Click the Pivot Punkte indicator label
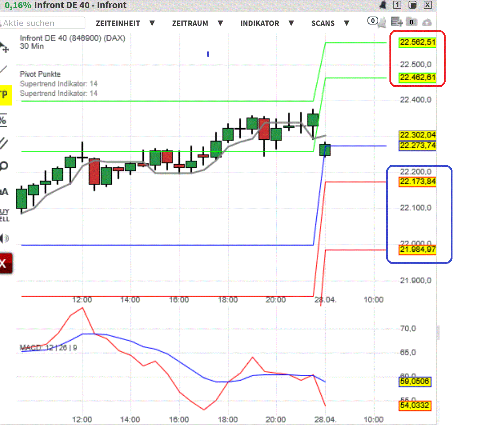This screenshot has height=431, width=504. tap(40, 74)
